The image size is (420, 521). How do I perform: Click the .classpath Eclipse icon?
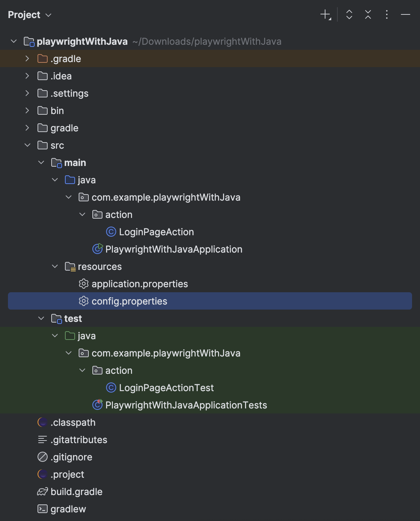[x=43, y=423]
